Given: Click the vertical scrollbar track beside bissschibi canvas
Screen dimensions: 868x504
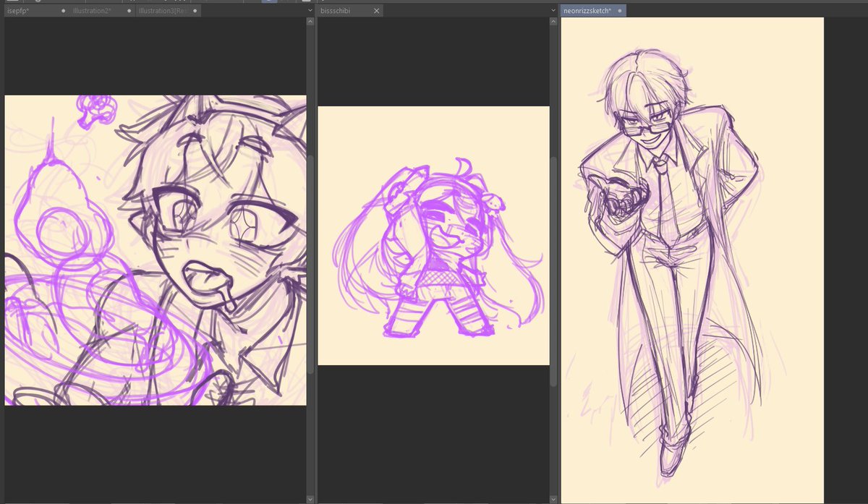Looking at the screenshot, I should click(x=552, y=253).
